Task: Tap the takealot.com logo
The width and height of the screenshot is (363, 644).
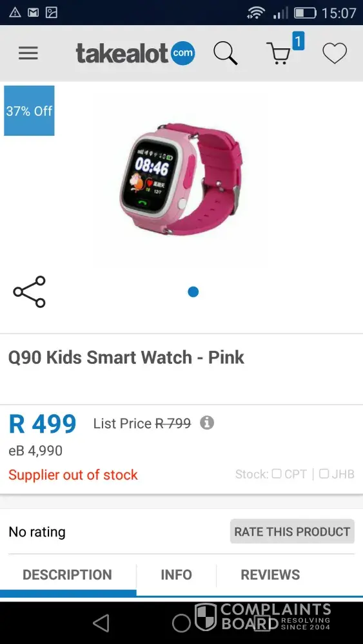Action: 135,53
